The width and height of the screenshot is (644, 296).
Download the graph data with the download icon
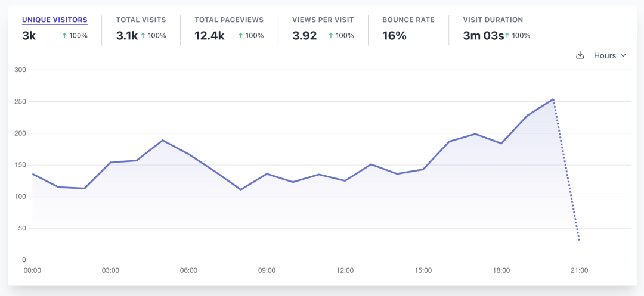pyautogui.click(x=580, y=55)
